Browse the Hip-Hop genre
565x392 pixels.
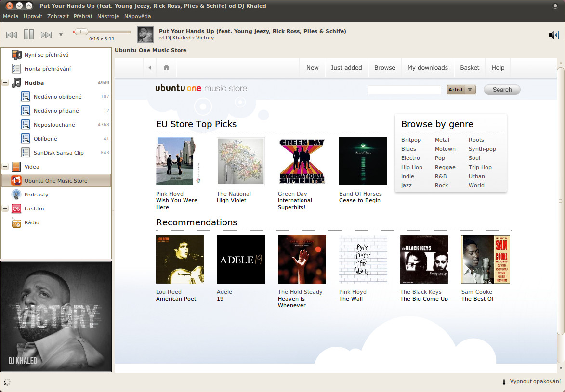(411, 167)
